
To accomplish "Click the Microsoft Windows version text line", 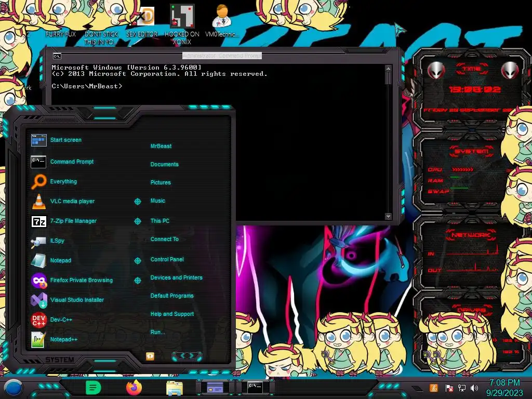I will 127,68.
